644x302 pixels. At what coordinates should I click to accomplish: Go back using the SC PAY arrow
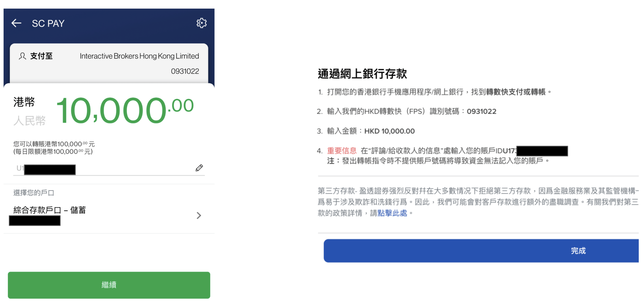coord(17,23)
